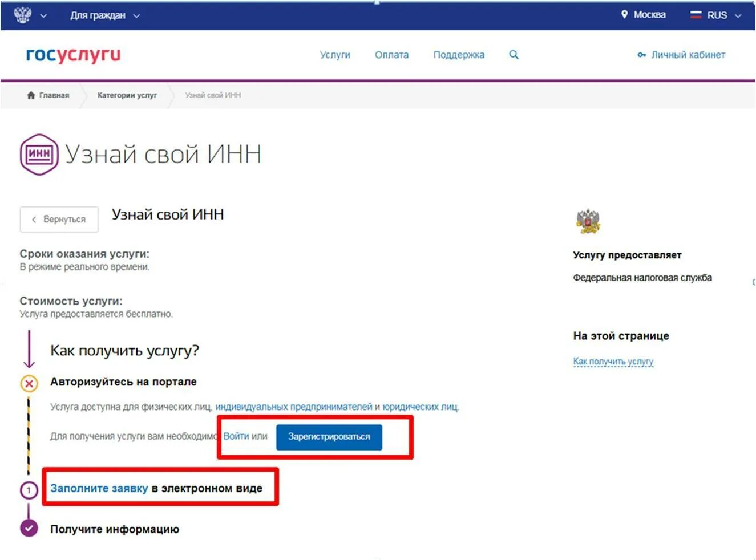Image resolution: width=756 pixels, height=560 pixels.
Task: Click the Russian flag language icon
Action: 696,15
